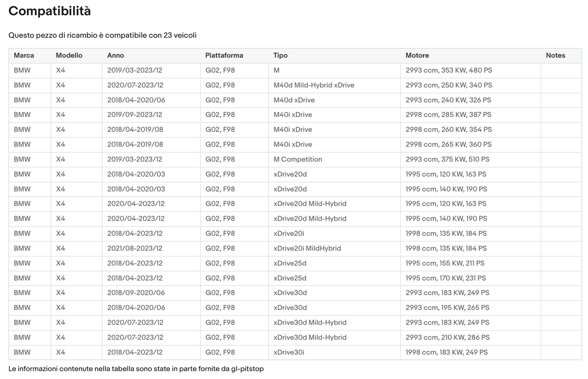The image size is (588, 379).
Task: Click "xDrive20d Mild-Hybrid" in the 190 PS row
Action: point(310,219)
